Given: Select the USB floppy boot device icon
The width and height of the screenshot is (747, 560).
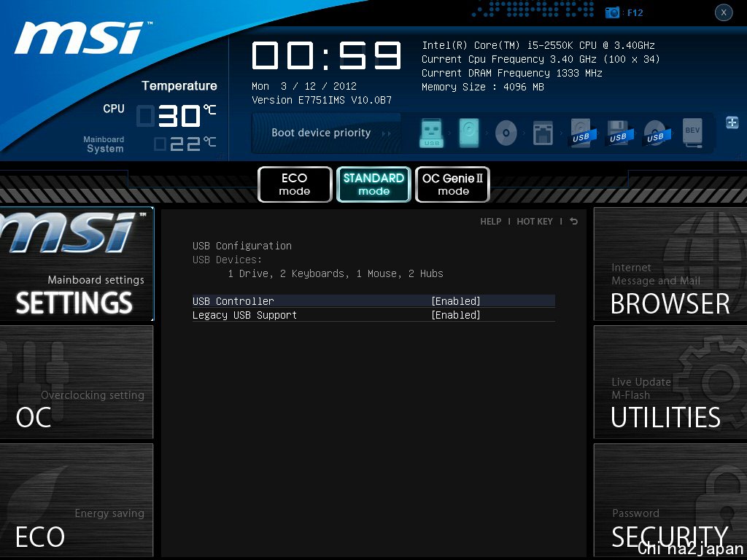Looking at the screenshot, I should coord(618,133).
